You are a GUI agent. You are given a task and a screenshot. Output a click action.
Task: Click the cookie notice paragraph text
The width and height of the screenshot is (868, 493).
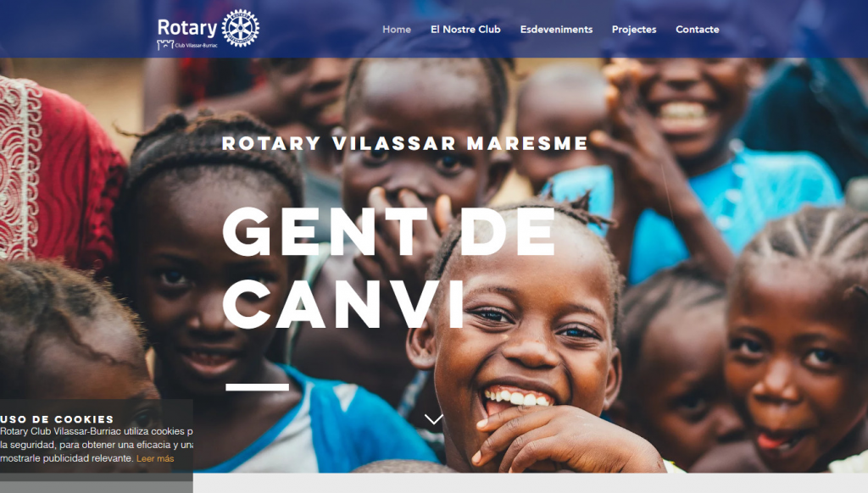coord(97,445)
